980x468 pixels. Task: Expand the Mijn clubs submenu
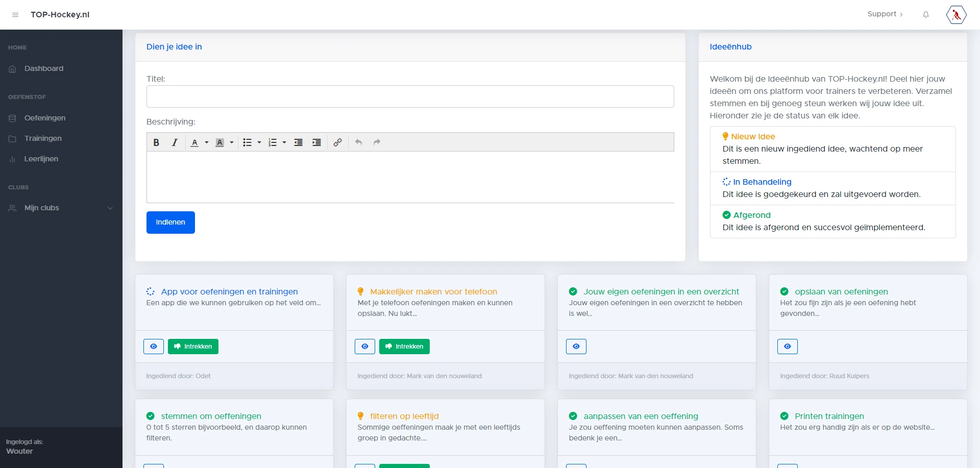pos(110,208)
